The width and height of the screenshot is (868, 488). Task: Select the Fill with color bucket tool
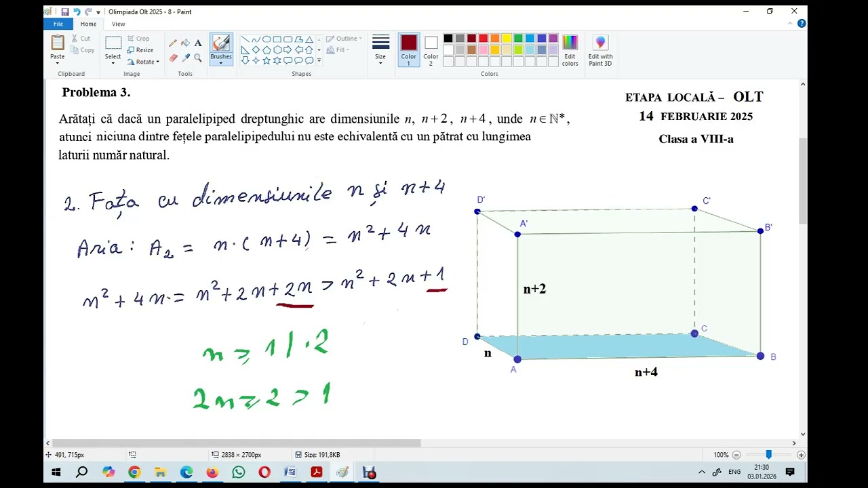[x=185, y=43]
